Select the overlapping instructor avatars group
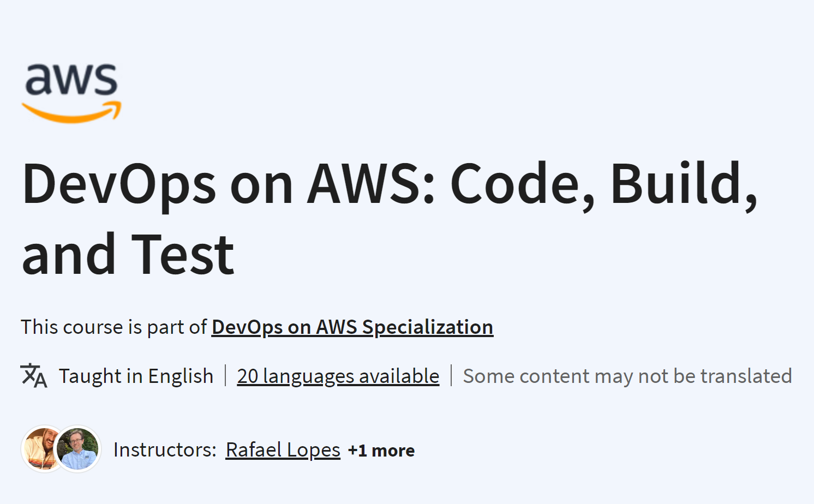This screenshot has height=504, width=814. (x=60, y=448)
